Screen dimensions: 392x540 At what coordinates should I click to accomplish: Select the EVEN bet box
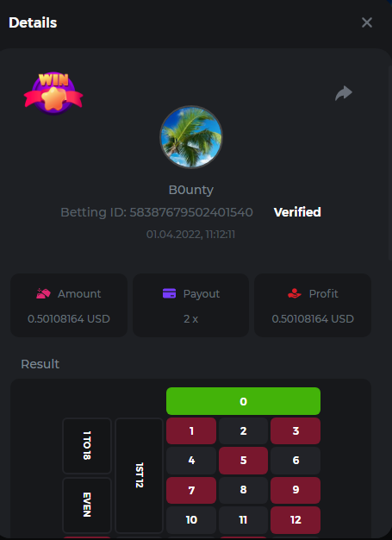87,505
